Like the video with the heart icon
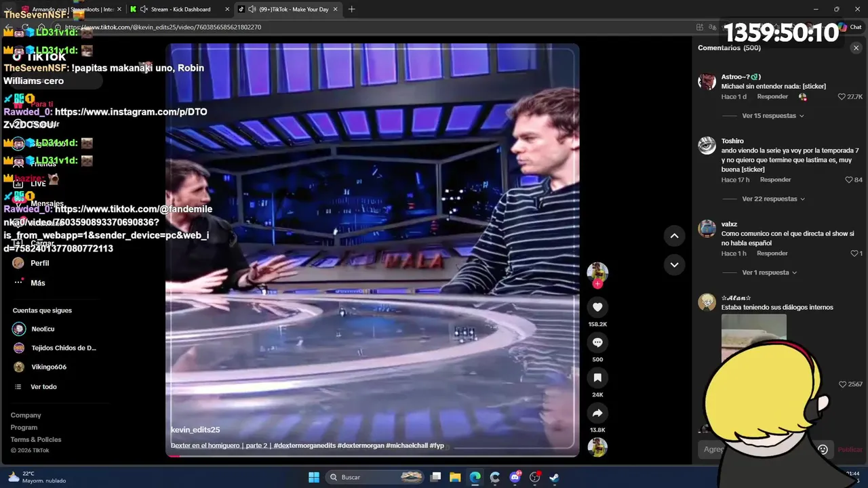 click(x=597, y=307)
